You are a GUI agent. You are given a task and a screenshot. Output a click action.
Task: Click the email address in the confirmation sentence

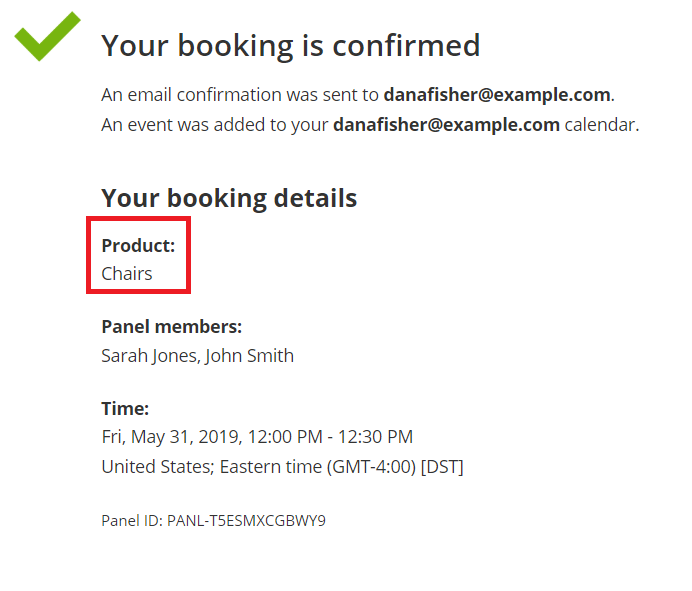497,95
